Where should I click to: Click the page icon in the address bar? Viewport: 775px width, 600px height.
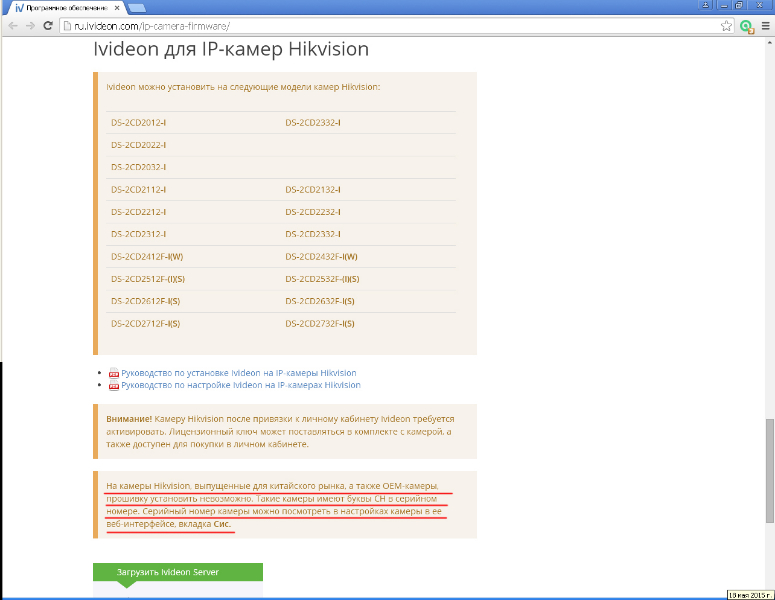point(68,26)
